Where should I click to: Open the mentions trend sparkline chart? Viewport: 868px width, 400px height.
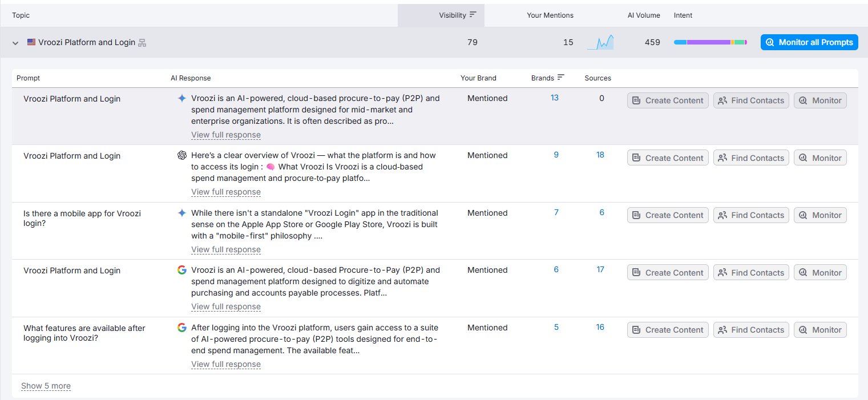coord(600,42)
